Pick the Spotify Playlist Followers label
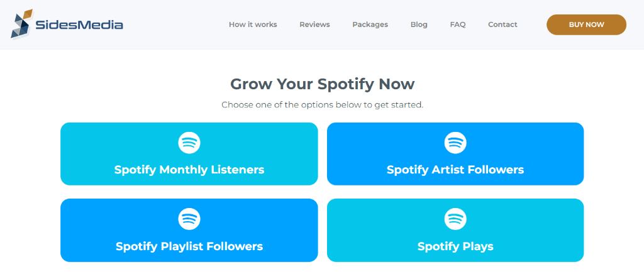Screen dimensions: 644x274 189,246
